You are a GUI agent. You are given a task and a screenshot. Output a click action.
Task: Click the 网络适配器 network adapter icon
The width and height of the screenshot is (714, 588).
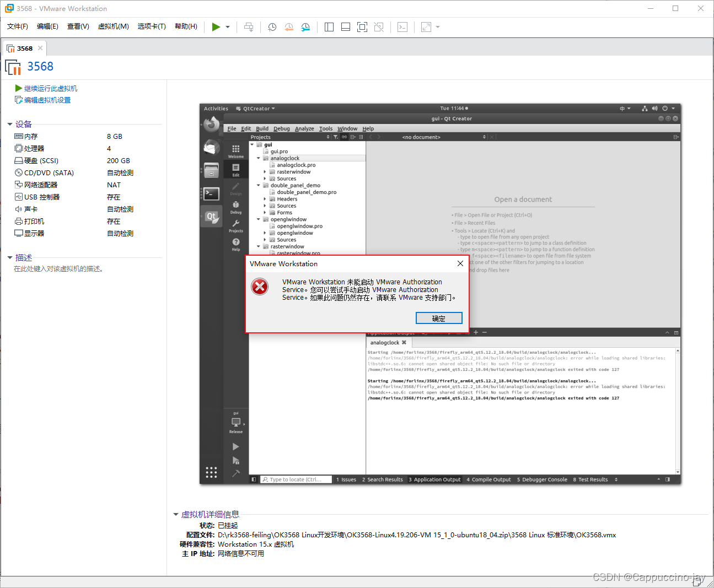tap(19, 185)
